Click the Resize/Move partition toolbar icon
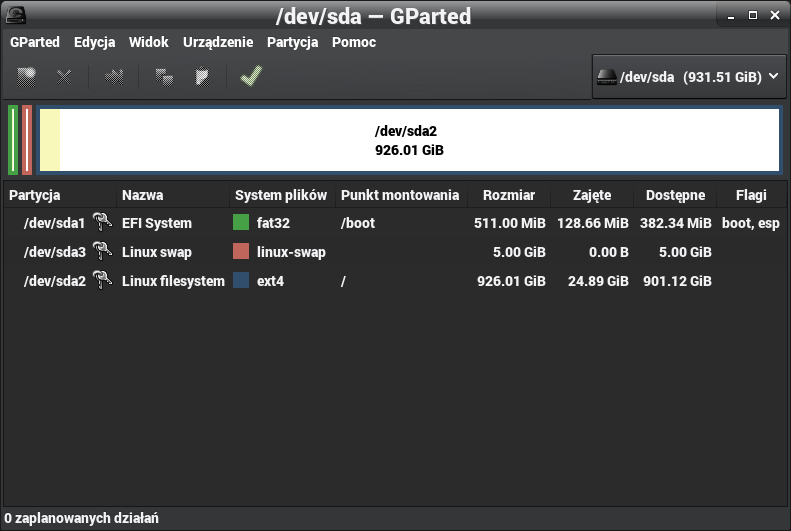 tap(114, 77)
